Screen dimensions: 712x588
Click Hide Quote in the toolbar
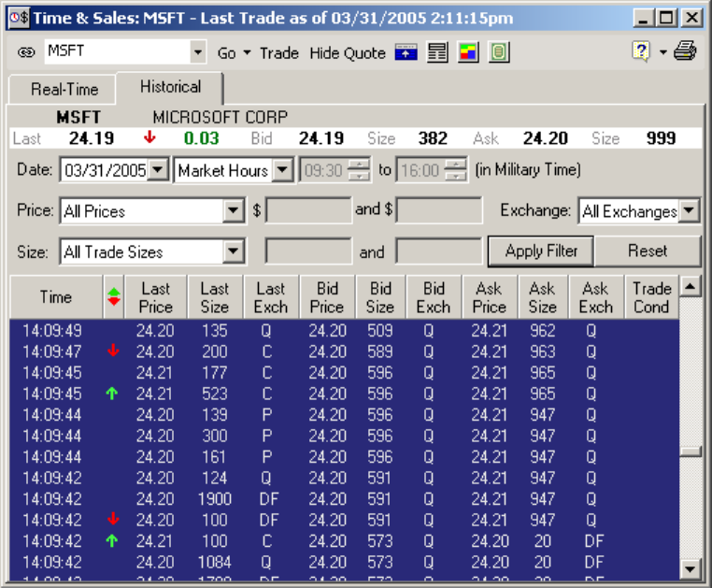coord(348,53)
